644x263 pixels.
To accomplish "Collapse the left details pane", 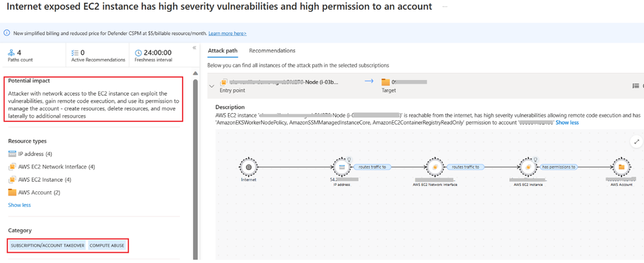I will [x=194, y=48].
